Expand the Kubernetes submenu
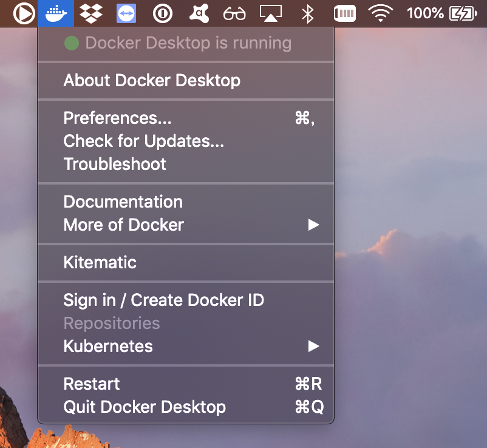 pyautogui.click(x=186, y=346)
